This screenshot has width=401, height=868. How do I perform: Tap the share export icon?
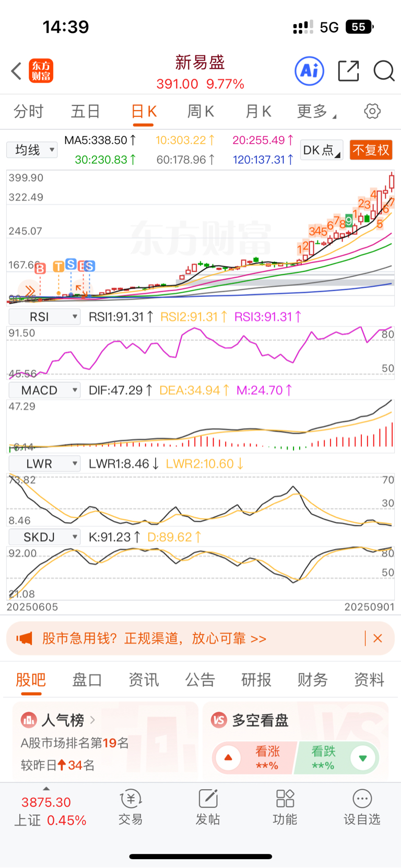(x=348, y=71)
